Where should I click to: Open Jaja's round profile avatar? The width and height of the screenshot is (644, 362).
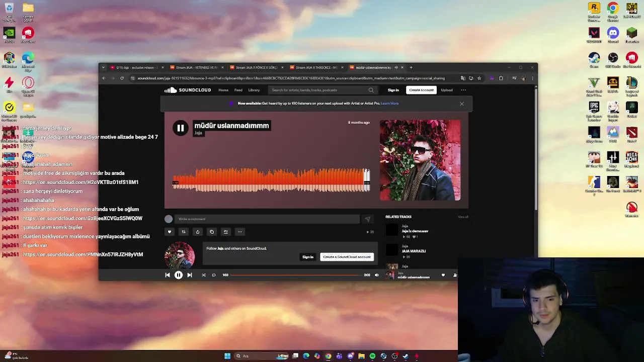coord(180,255)
